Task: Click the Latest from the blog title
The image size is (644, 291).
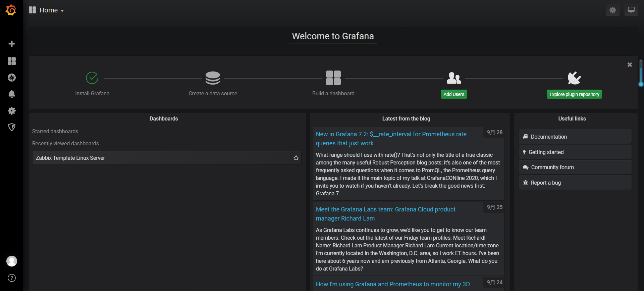Action: (406, 119)
